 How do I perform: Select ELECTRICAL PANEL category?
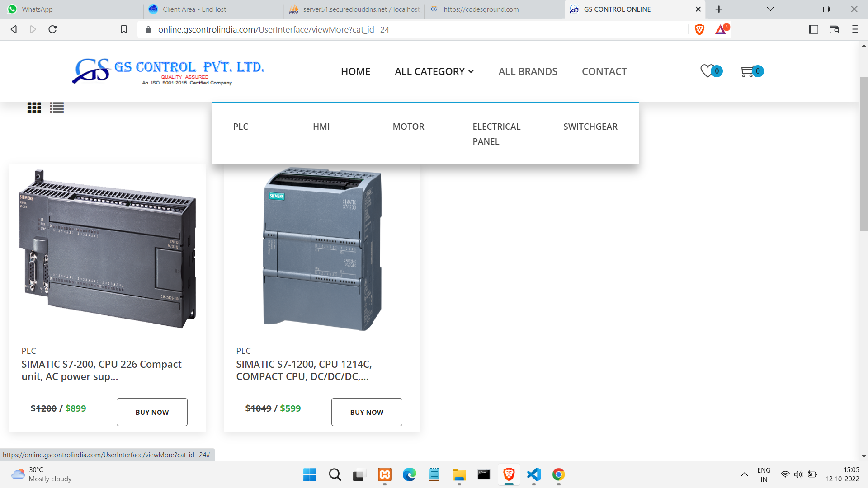(496, 134)
